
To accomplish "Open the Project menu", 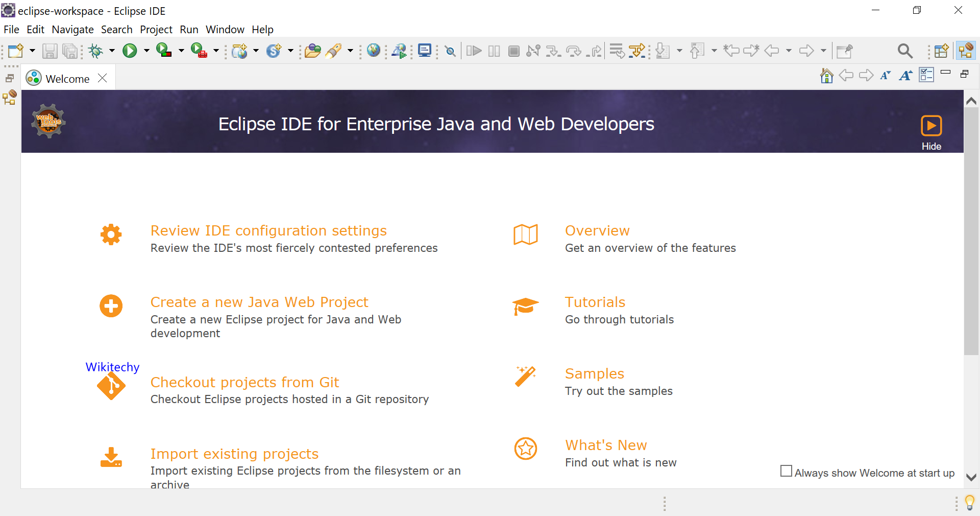I will tap(156, 30).
